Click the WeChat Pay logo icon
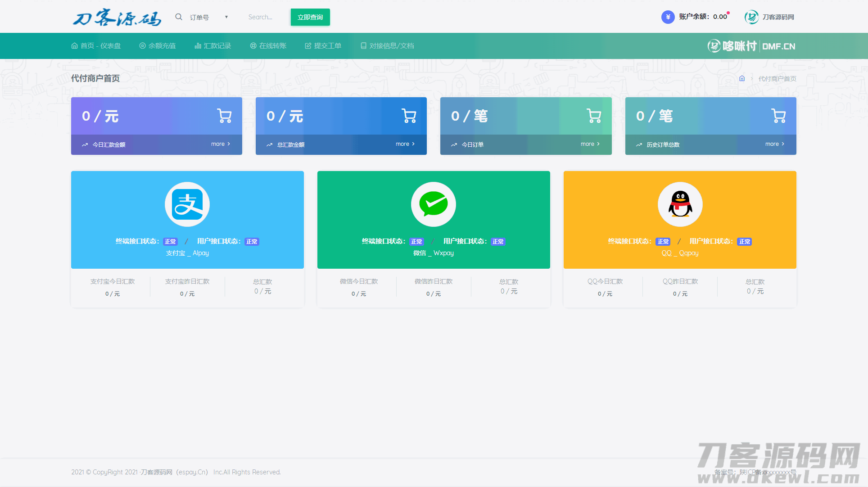Image resolution: width=868 pixels, height=487 pixels. pyautogui.click(x=433, y=204)
